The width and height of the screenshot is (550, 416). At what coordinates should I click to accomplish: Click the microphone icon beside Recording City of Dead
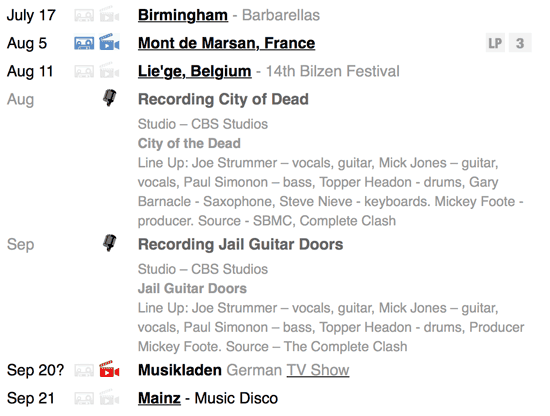(x=109, y=98)
